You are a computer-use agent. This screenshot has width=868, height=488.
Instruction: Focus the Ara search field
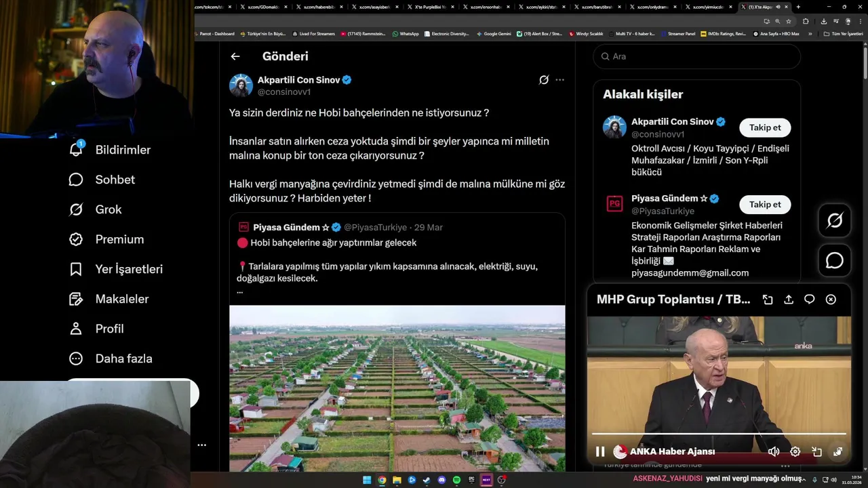[x=696, y=56]
